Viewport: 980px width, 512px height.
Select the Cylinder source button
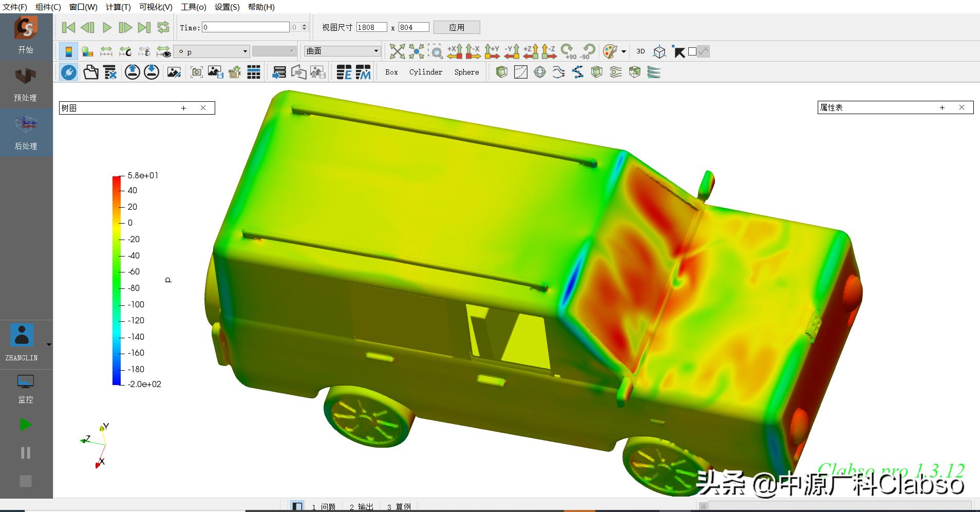click(426, 72)
